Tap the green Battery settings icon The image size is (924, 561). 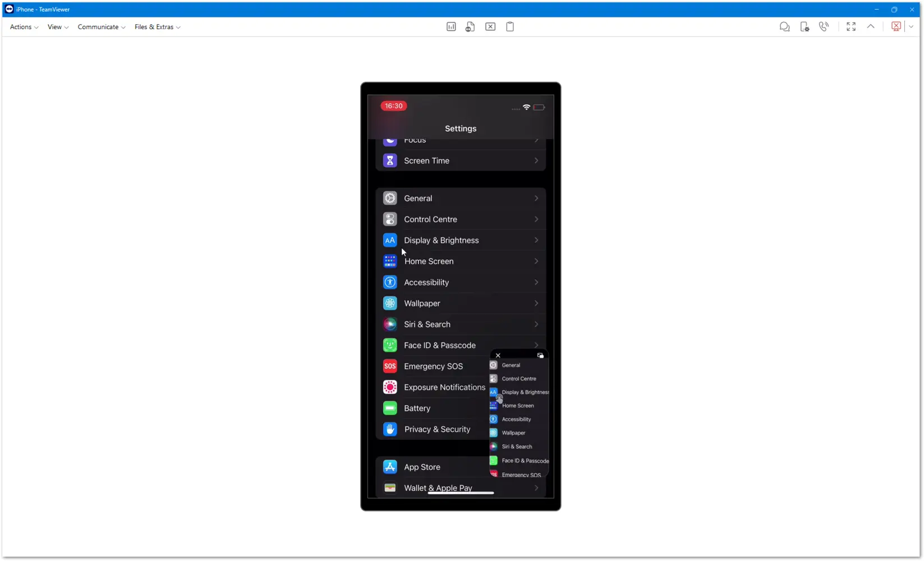click(390, 408)
